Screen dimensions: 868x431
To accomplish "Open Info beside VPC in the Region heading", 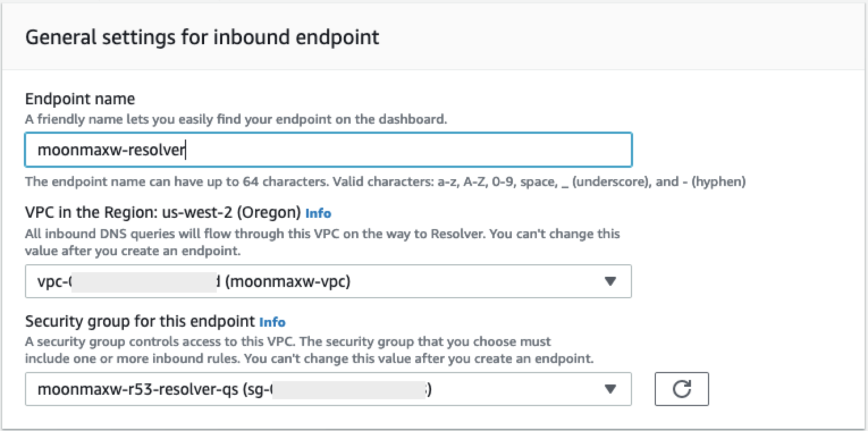I will (318, 213).
